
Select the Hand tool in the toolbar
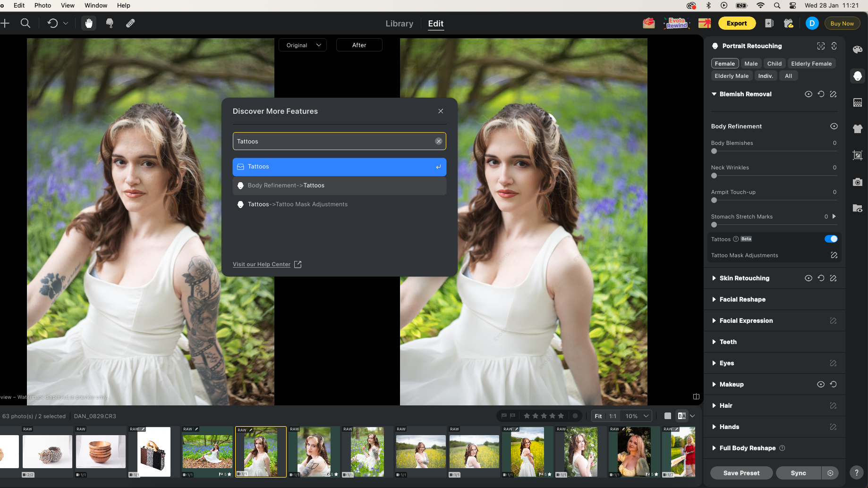[x=88, y=23]
